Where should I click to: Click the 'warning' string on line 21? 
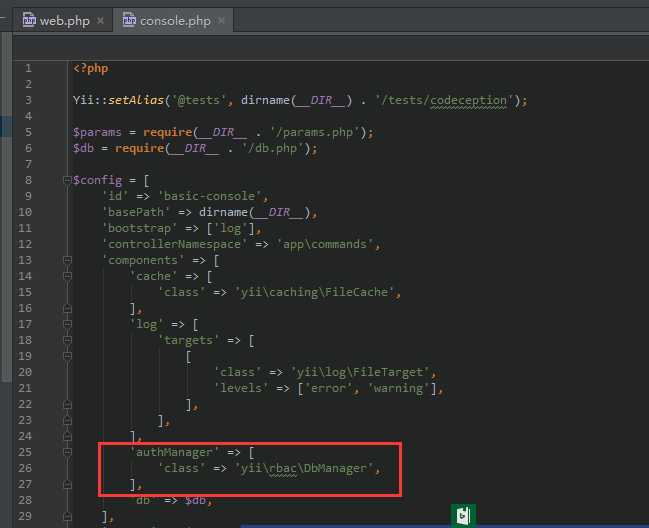[399, 388]
